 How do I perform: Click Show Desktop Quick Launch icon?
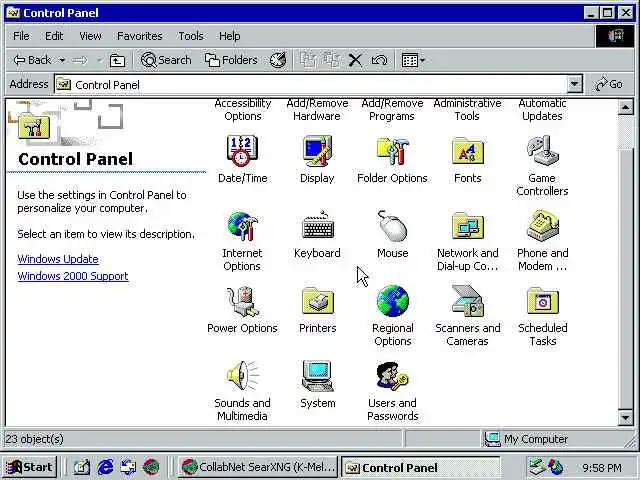pos(82,467)
